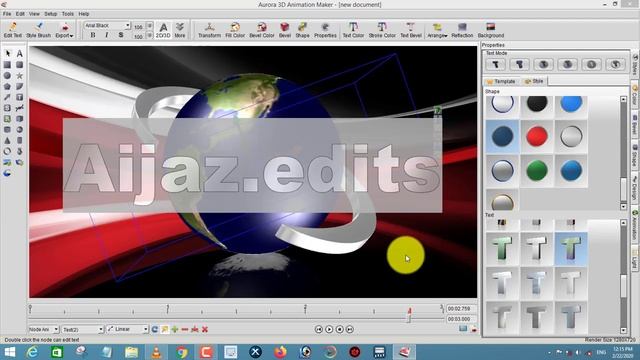Play the animation

[x=329, y=329]
